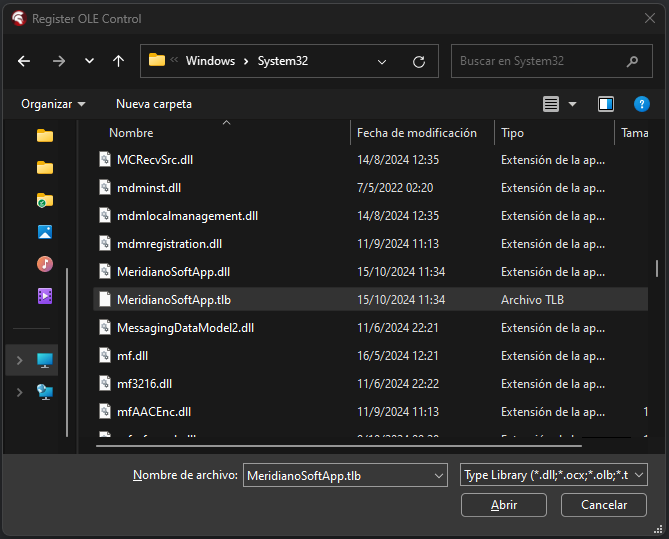
Task: Click the file list horizontal scrollbar
Action: 339,446
